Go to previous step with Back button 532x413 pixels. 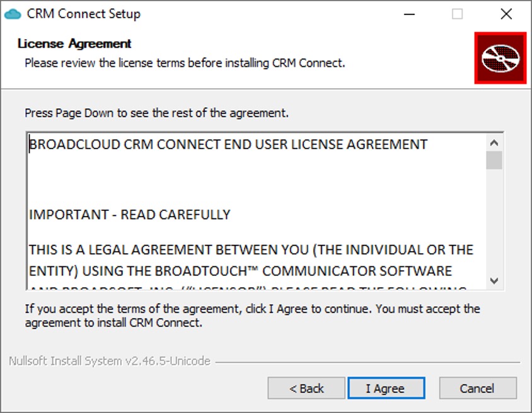tap(306, 388)
